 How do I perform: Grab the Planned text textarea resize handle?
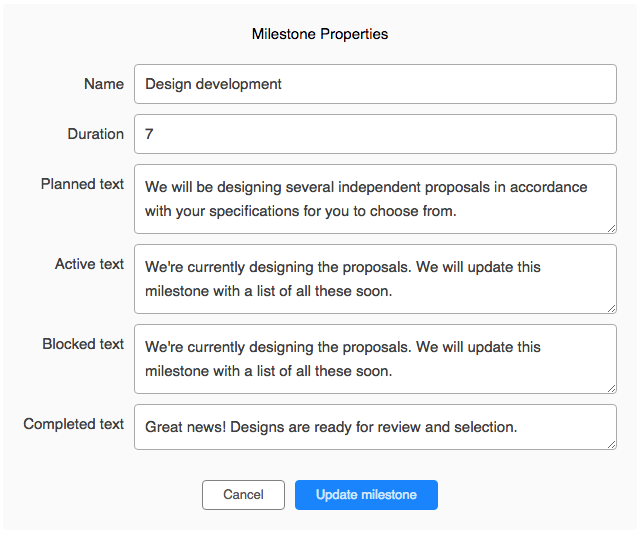611,228
